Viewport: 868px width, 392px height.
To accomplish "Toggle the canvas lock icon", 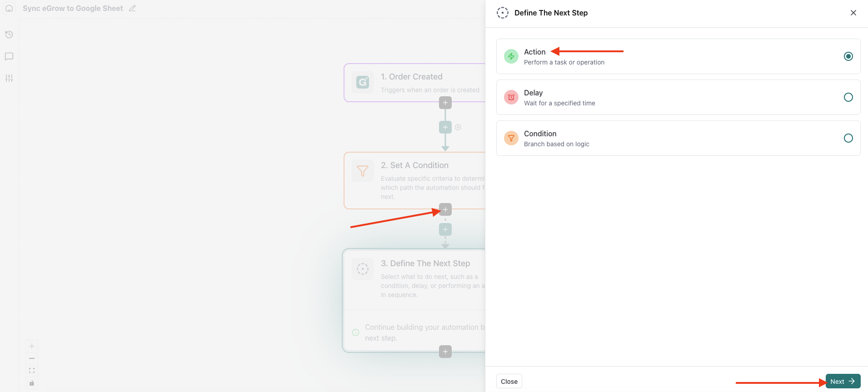I will click(32, 383).
